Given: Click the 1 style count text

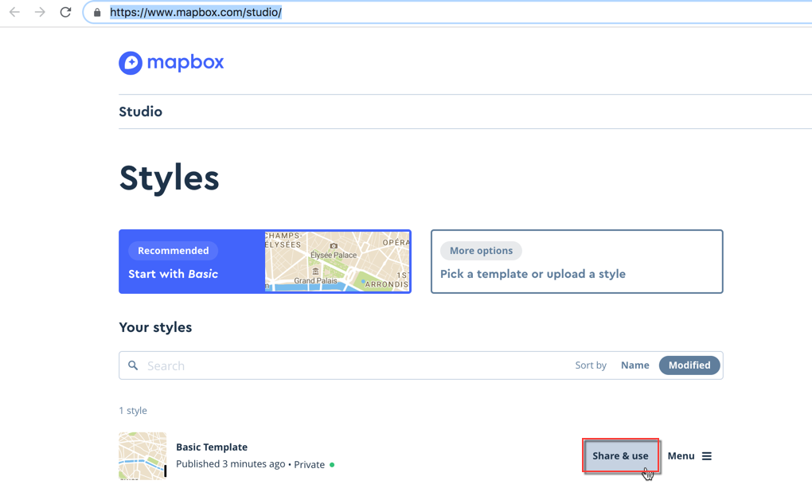Looking at the screenshot, I should click(x=133, y=411).
